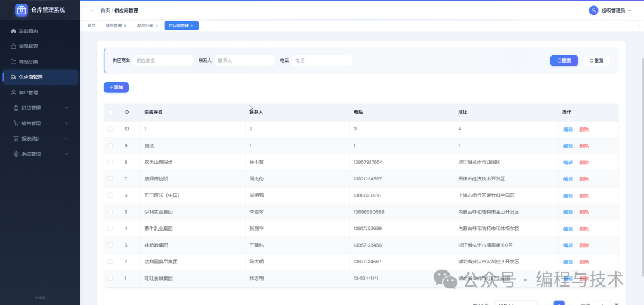The height and width of the screenshot is (305, 644).
Task: Delete the 达利园食品集团 supplier
Action: pos(584,262)
